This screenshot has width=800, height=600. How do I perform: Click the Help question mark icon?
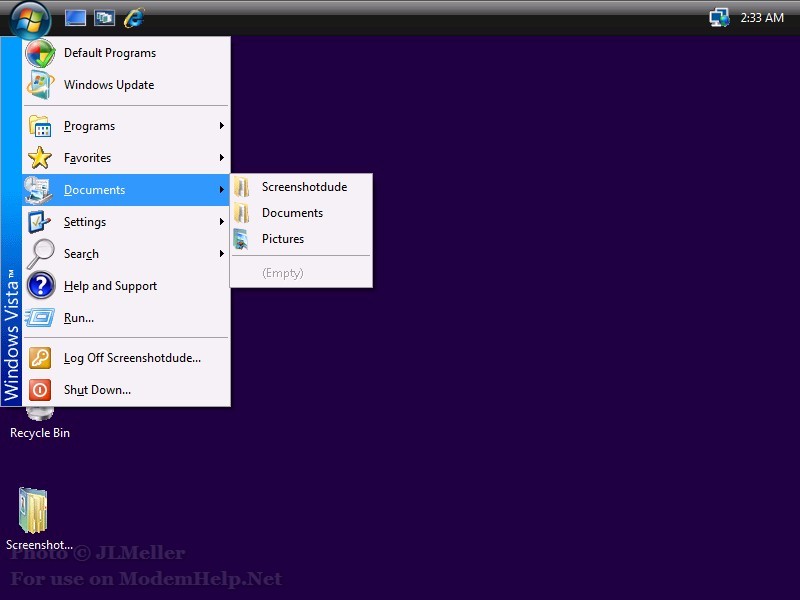[x=41, y=286]
